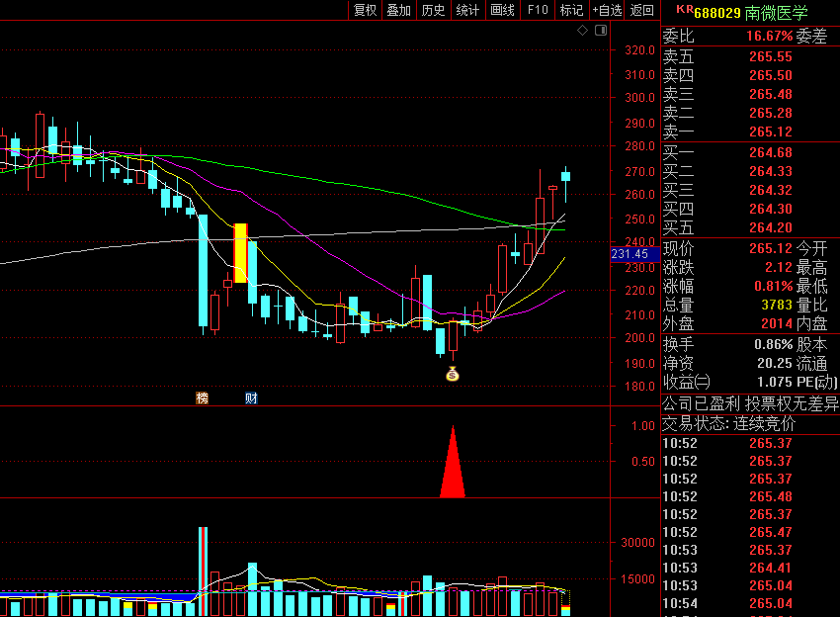Click the KR tag beside stock code
This screenshot has width=840, height=617.
click(685, 9)
